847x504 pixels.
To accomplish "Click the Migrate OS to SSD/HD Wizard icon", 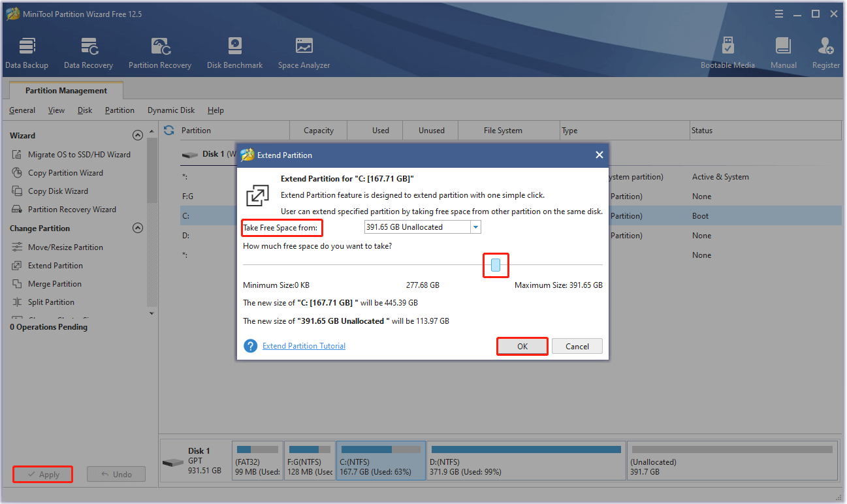I will pyautogui.click(x=16, y=155).
